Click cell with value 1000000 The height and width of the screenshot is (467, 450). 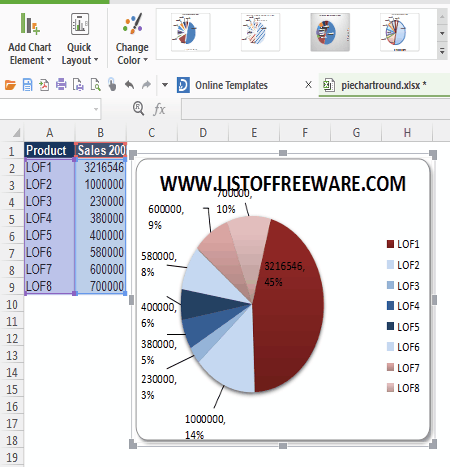101,184
